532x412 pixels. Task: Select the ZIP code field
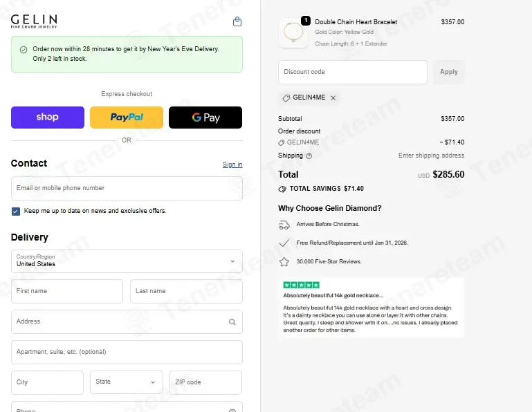pyautogui.click(x=205, y=382)
